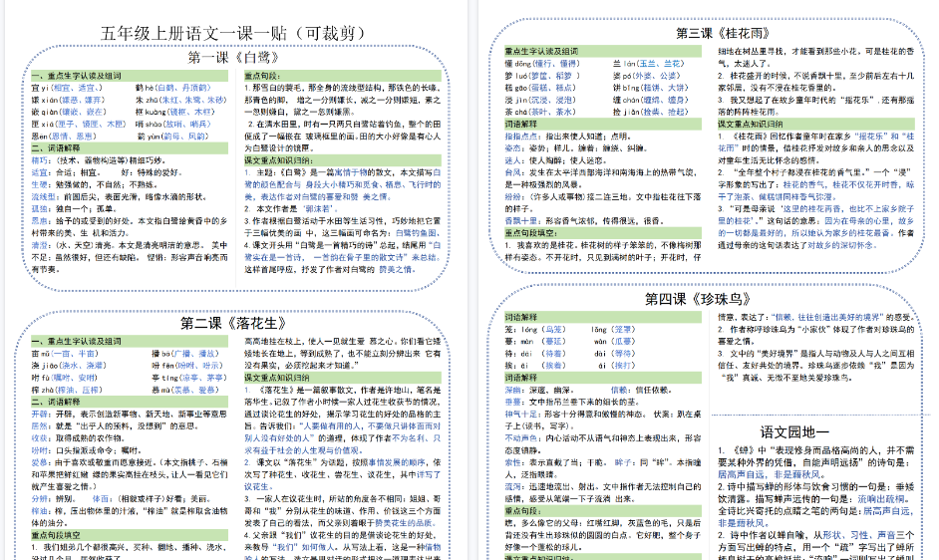This screenshot has height=560, width=939.
Task: Click the blue phrase 形状、习性、声音 in 语文园地一
Action: pyautogui.click(x=858, y=535)
